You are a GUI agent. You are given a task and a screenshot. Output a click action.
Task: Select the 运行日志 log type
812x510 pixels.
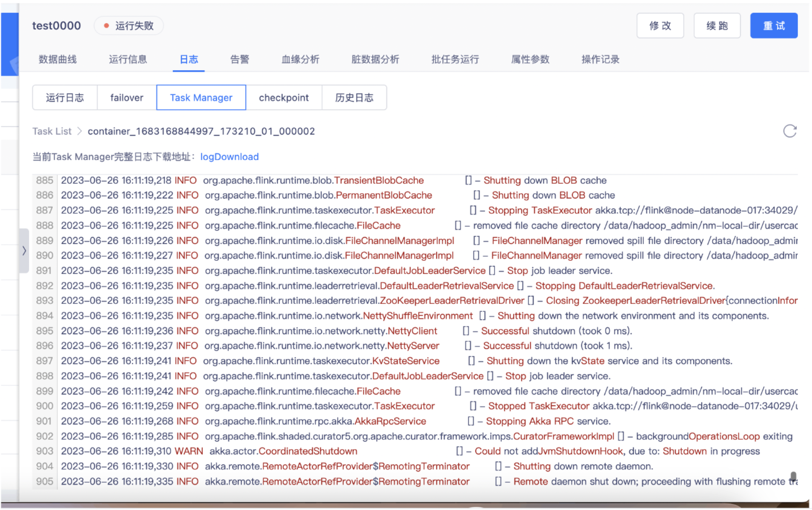(65, 97)
